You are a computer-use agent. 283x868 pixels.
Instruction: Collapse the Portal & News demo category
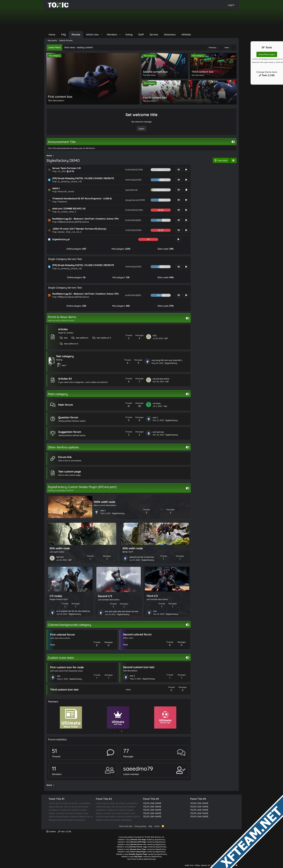click(187, 318)
